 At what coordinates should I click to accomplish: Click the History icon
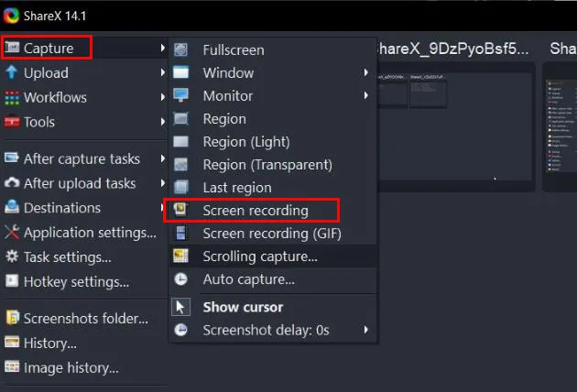tap(12, 343)
